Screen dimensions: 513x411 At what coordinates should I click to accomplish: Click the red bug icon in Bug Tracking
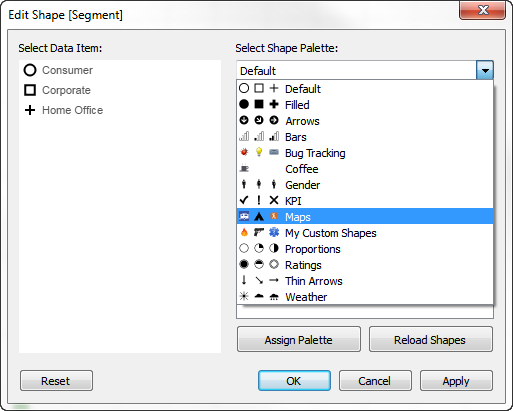[x=244, y=152]
